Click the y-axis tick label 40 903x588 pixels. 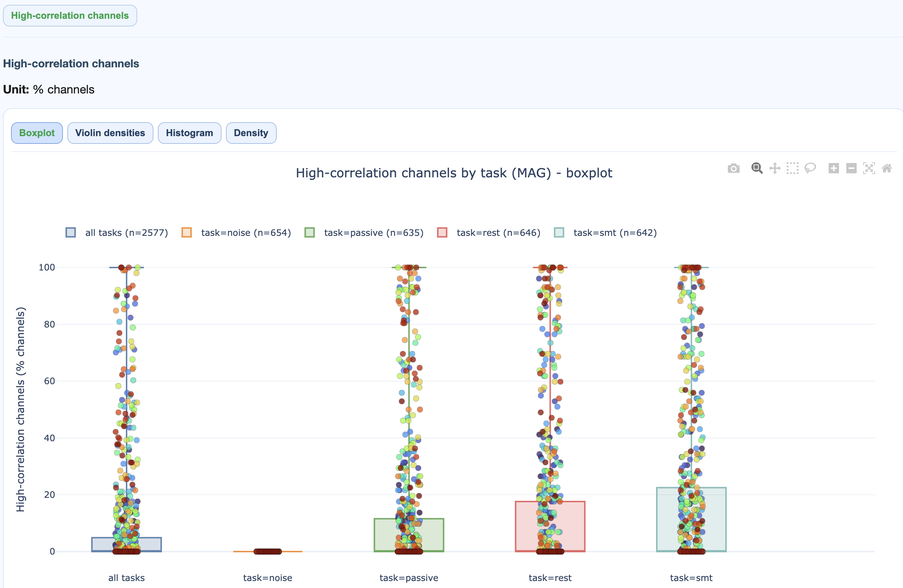point(49,438)
